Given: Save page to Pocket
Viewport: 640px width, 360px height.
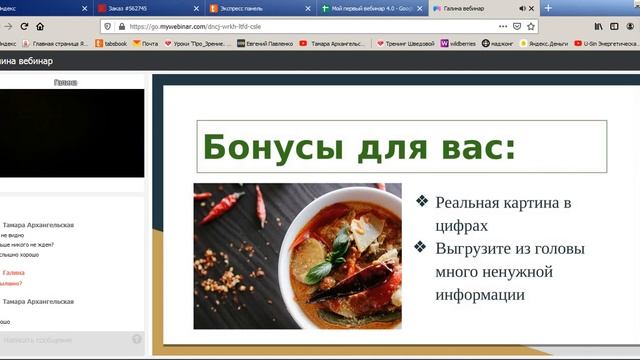Looking at the screenshot, I should 517,27.
